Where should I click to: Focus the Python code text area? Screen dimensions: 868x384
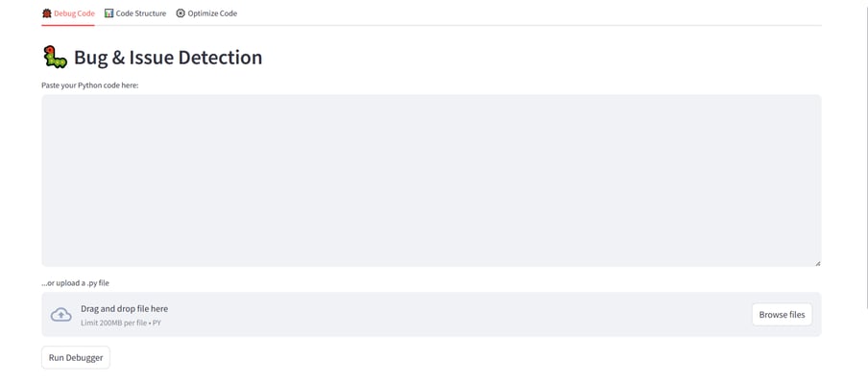[x=431, y=180]
